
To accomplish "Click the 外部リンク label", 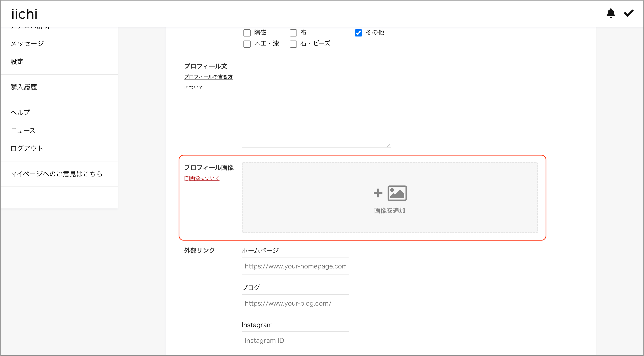I will [199, 250].
